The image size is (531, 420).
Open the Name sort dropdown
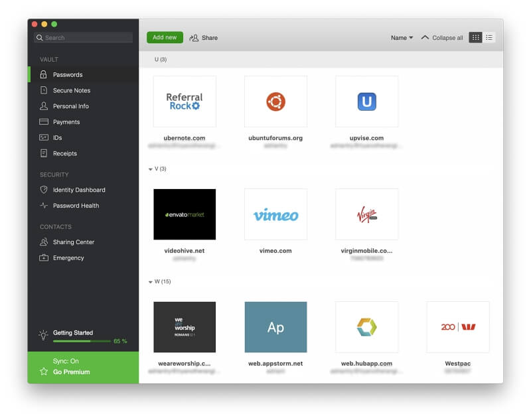click(402, 38)
